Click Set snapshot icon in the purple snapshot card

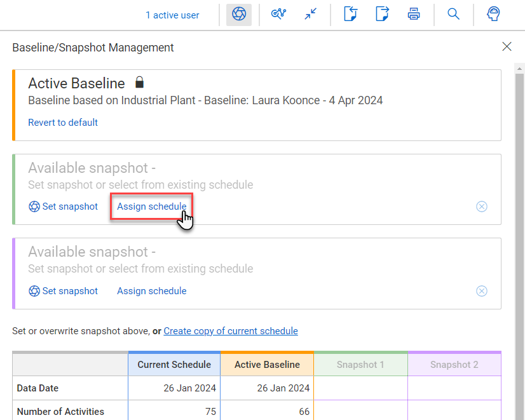point(34,290)
